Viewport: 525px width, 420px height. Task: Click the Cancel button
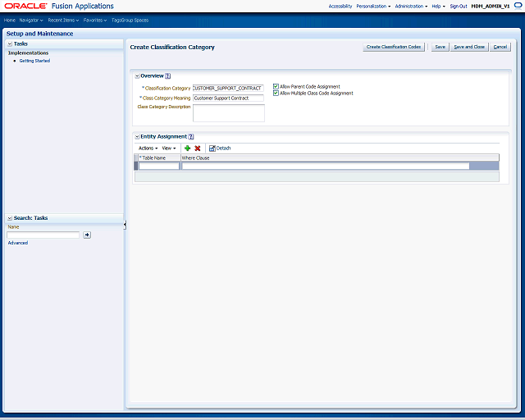500,47
